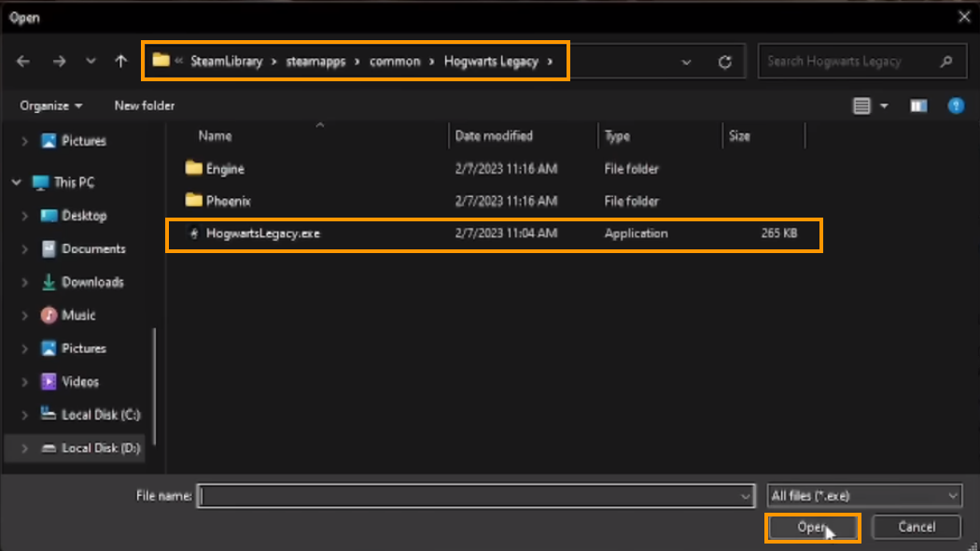
Task: Open the recent locations dropdown arrow
Action: pos(91,62)
